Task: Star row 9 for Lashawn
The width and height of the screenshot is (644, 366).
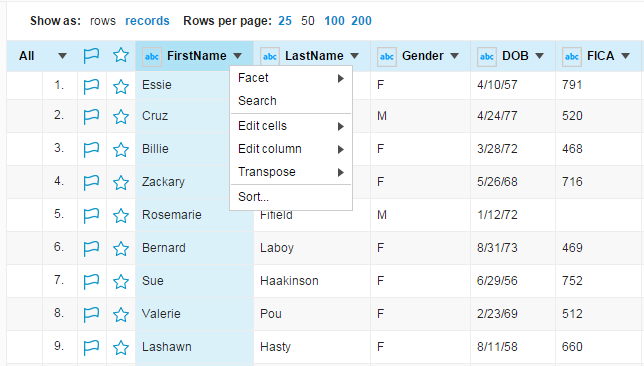Action: pyautogui.click(x=121, y=348)
